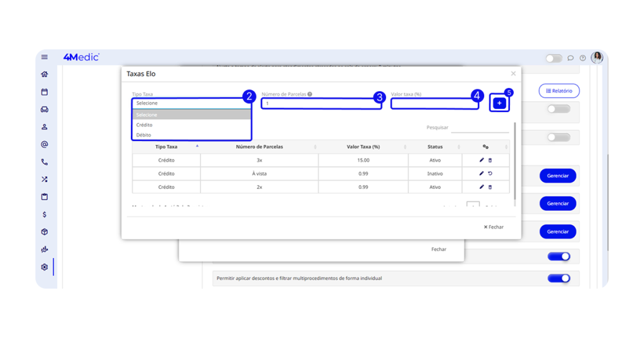
Task: Restore the inactive À vista rate
Action: pos(491,174)
